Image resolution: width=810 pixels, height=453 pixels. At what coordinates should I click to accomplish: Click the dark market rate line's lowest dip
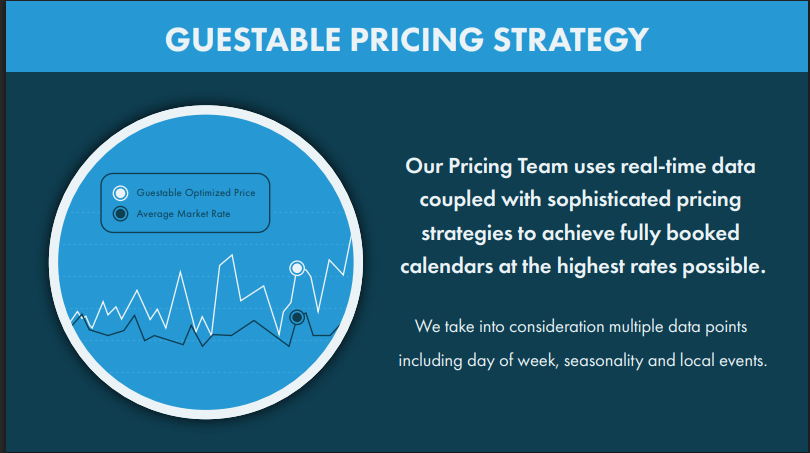click(202, 345)
